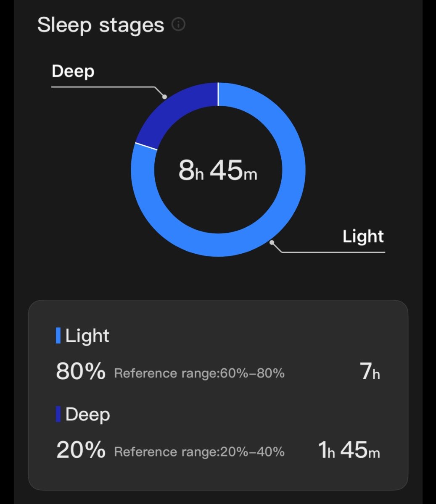436x504 pixels.
Task: Select the Deep chart callout label
Action: click(73, 71)
